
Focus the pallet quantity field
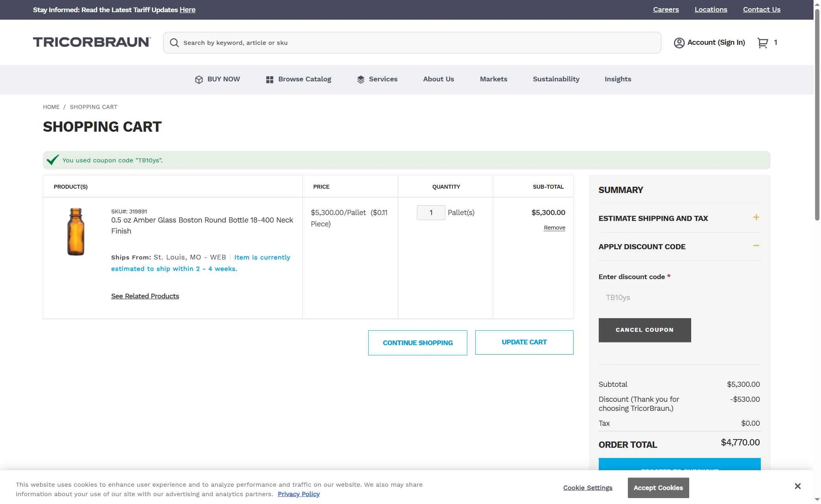coord(431,213)
